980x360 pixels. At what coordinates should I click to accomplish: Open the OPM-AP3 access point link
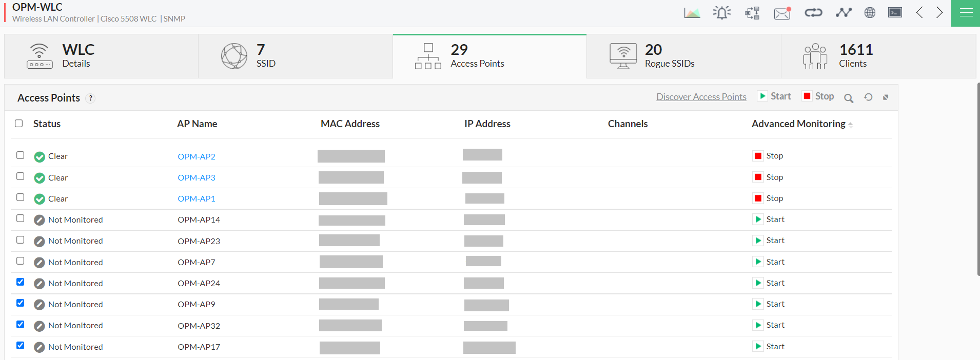coord(197,177)
